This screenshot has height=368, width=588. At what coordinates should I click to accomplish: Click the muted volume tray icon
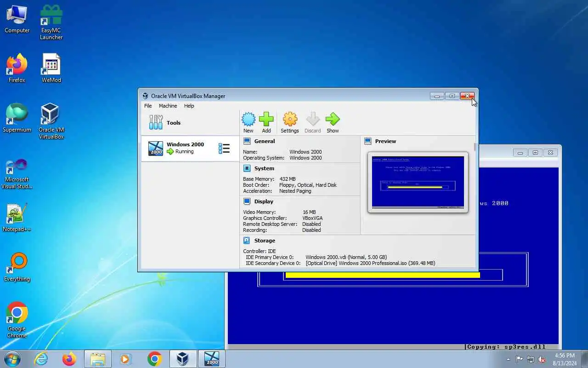click(x=542, y=359)
